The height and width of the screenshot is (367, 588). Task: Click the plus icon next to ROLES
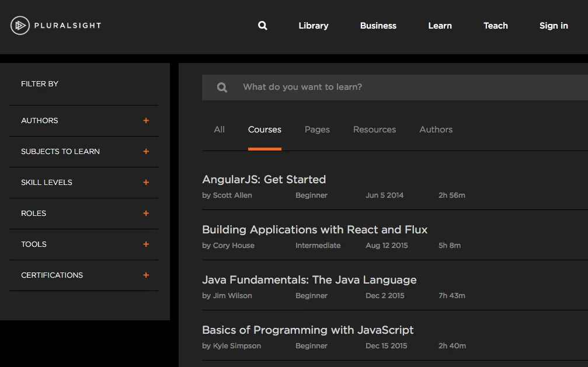tap(146, 213)
